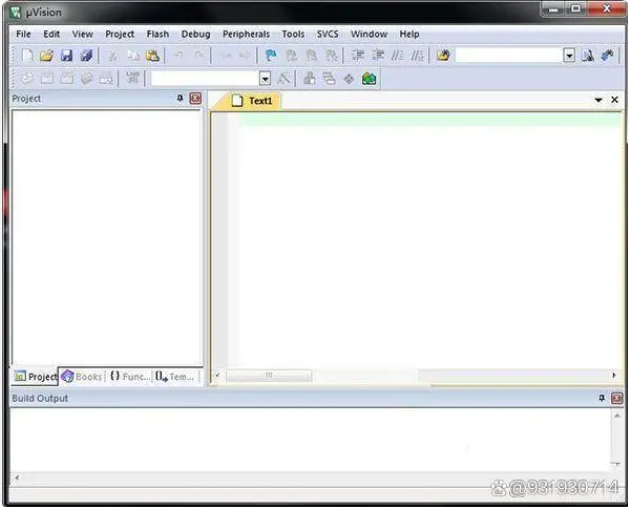Image resolution: width=628 pixels, height=507 pixels.
Task: Switch to the Books tab
Action: 82,377
